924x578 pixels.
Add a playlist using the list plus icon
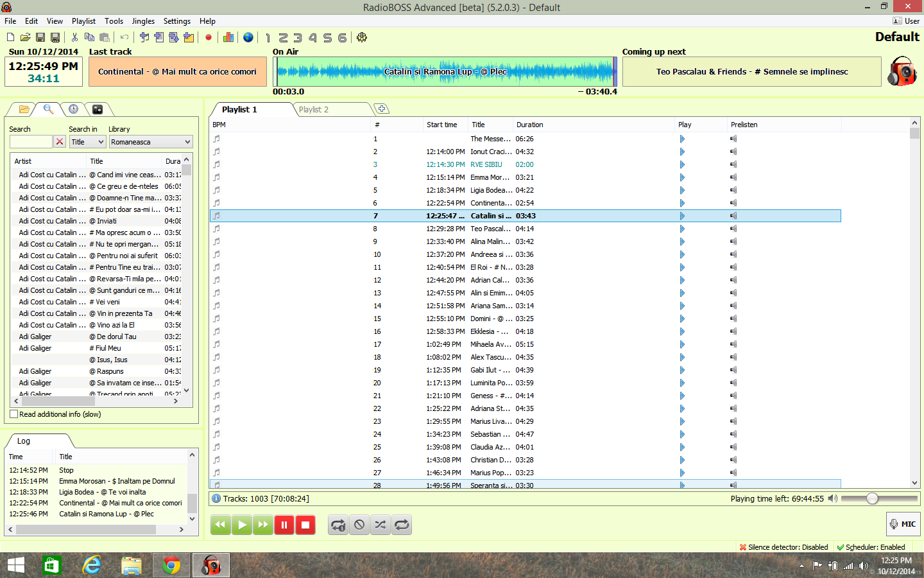159,37
